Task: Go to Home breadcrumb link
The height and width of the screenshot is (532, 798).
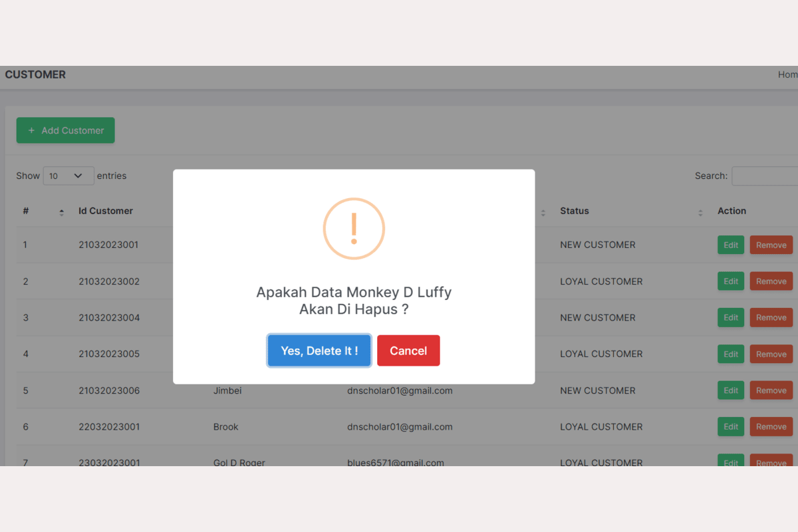Action: point(787,74)
